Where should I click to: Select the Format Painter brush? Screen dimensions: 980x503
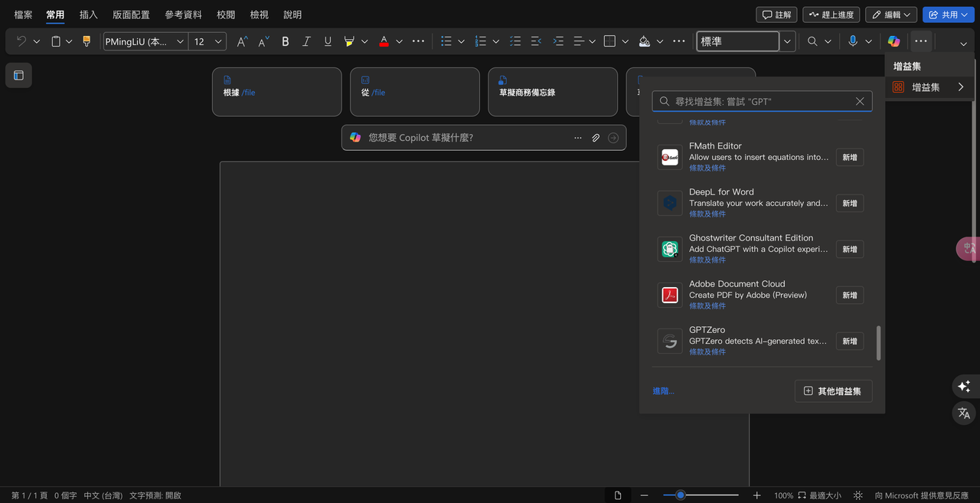(87, 41)
